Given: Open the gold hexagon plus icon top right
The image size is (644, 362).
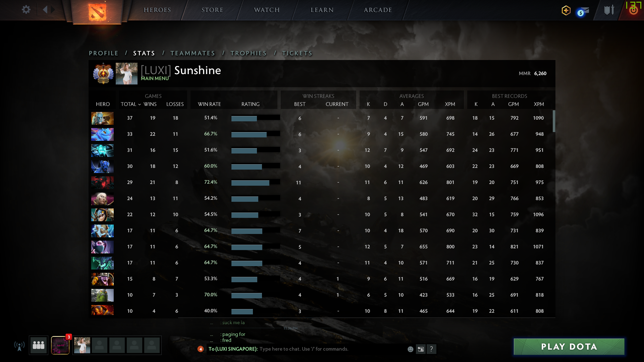Looking at the screenshot, I should point(566,10).
